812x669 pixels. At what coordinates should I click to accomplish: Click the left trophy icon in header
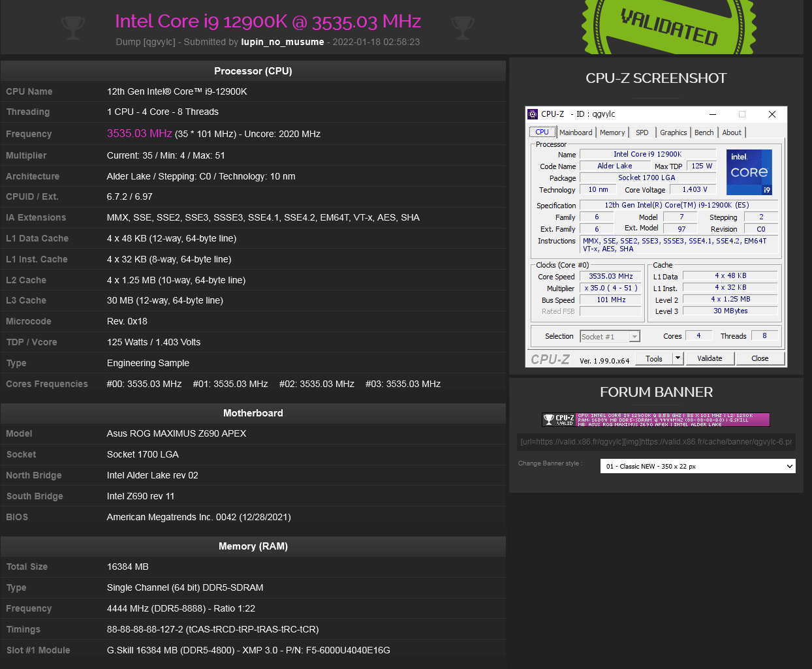pyautogui.click(x=72, y=28)
